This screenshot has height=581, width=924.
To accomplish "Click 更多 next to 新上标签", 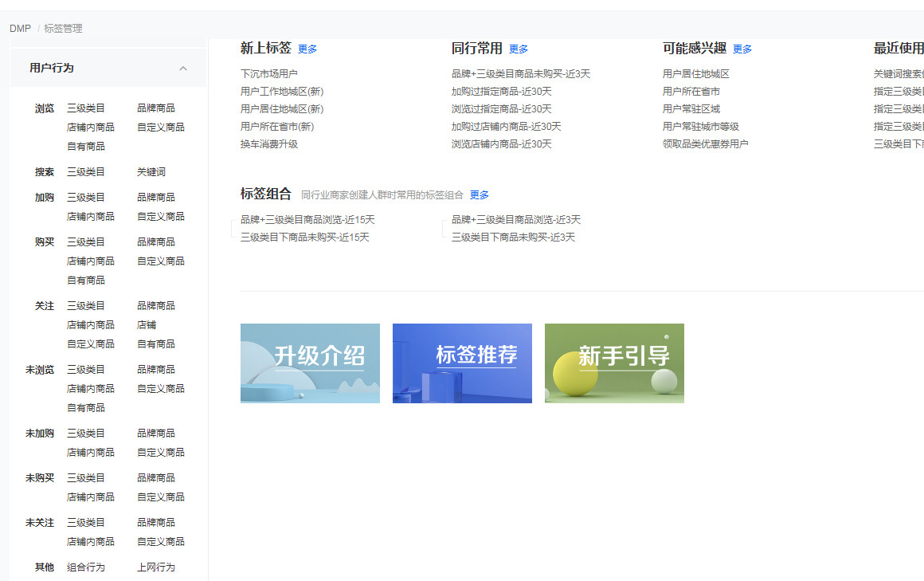I will [307, 49].
